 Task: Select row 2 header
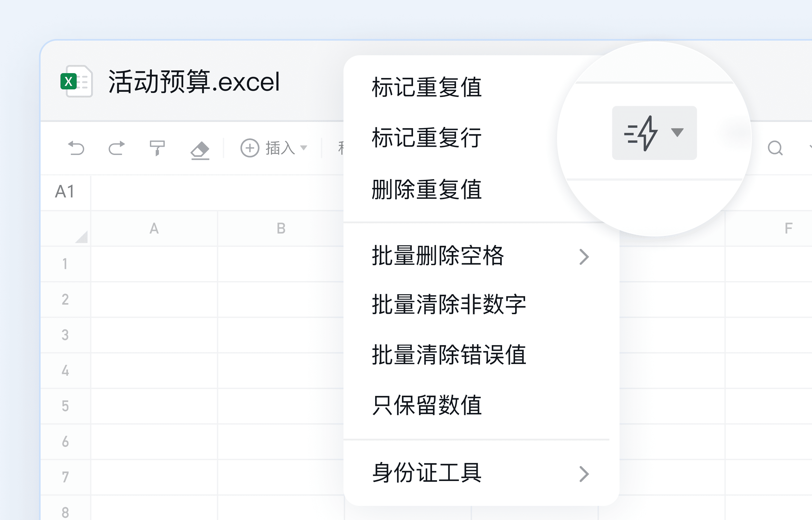click(66, 300)
